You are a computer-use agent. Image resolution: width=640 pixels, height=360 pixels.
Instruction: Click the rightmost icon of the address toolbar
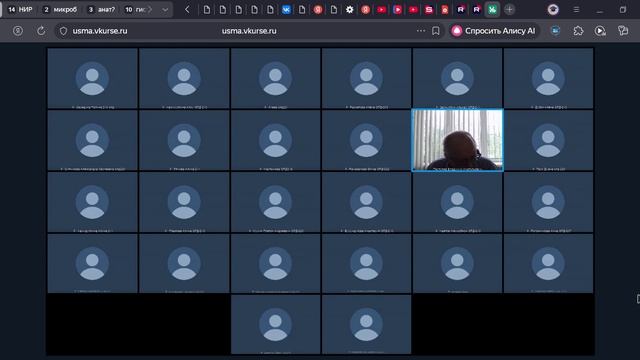click(x=623, y=31)
